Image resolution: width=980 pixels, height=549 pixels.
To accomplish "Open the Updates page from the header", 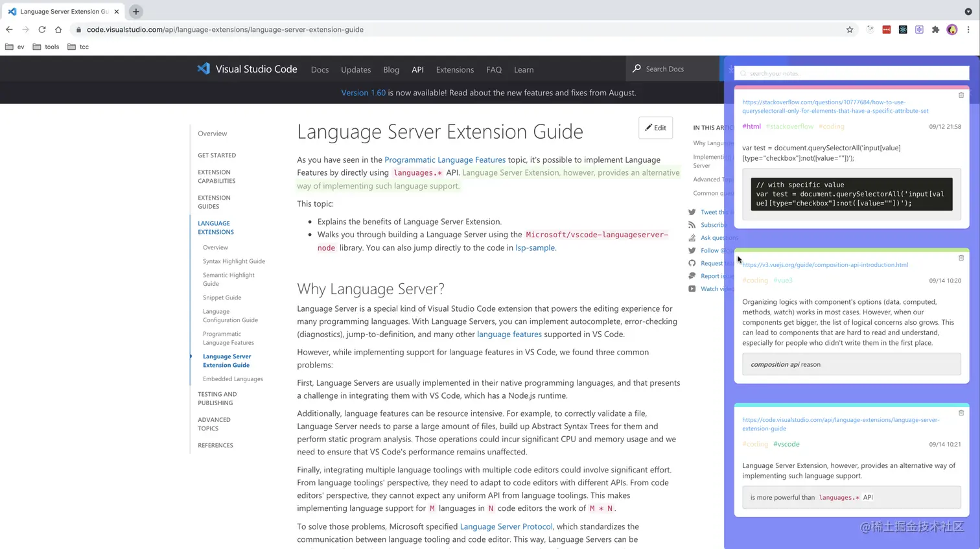I will tap(356, 69).
